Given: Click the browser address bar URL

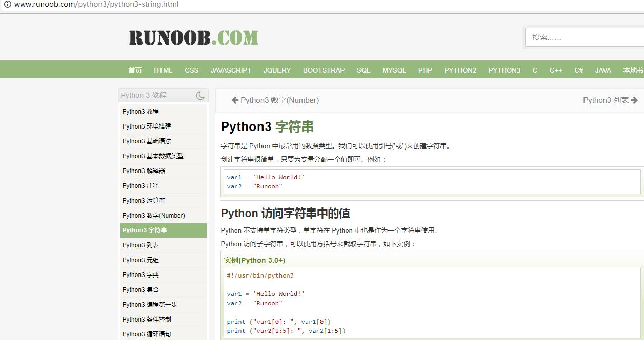Looking at the screenshot, I should click(96, 4).
